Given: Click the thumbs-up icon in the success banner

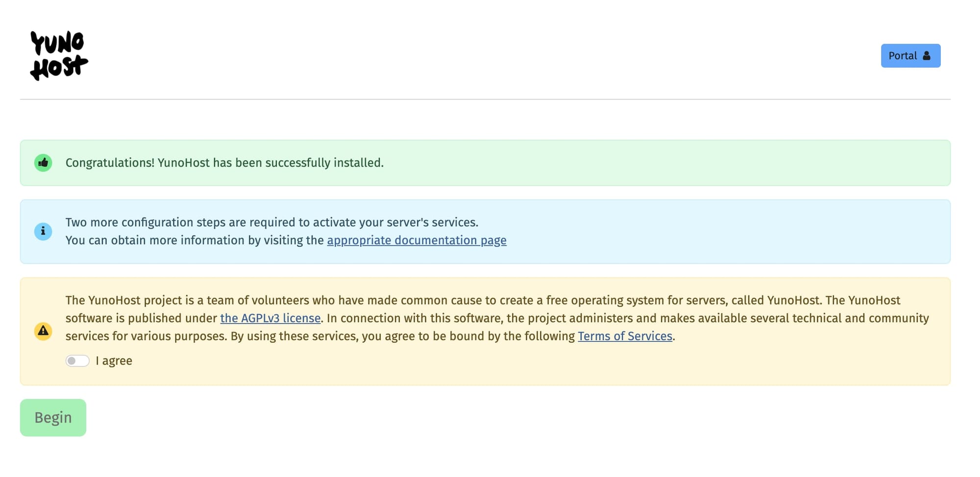Looking at the screenshot, I should pos(43,162).
